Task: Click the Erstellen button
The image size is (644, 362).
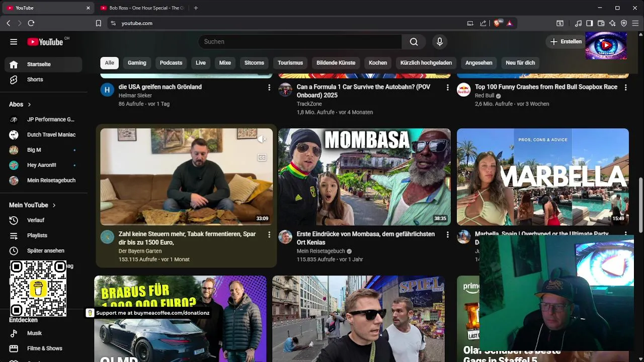Action: tap(566, 42)
